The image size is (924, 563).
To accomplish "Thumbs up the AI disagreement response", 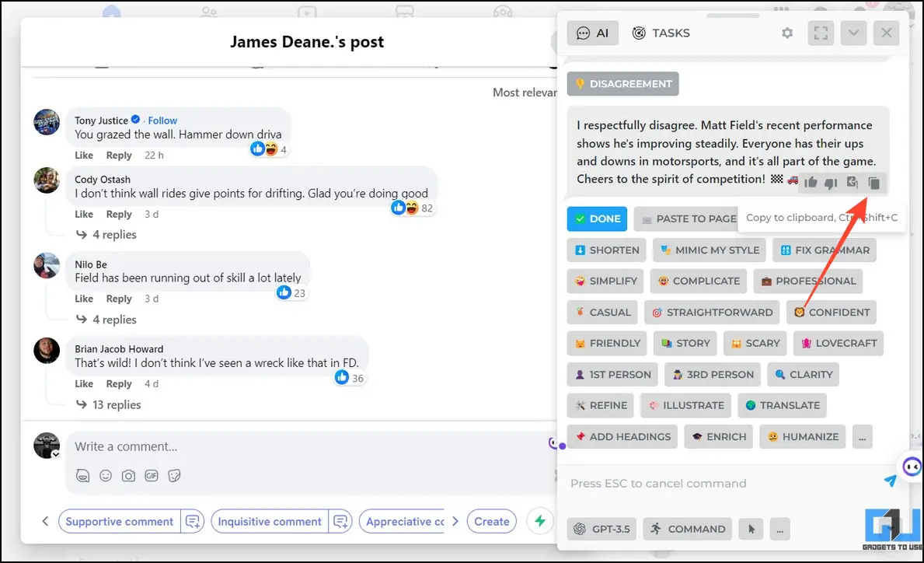I will [x=811, y=183].
